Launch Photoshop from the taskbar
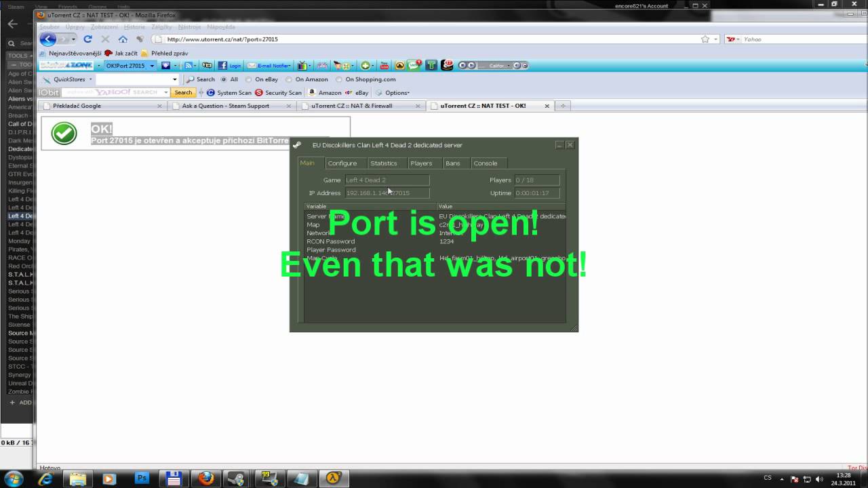 coord(142,479)
